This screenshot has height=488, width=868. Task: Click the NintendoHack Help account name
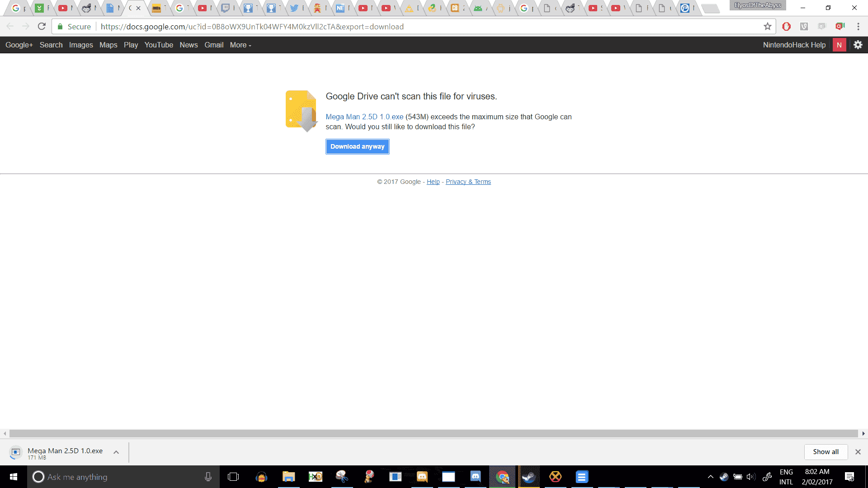click(x=794, y=45)
